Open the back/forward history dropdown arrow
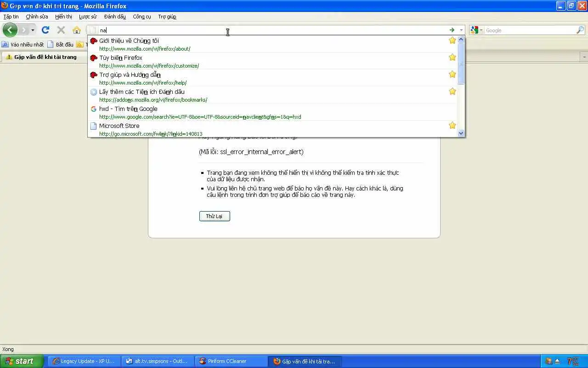 (x=33, y=30)
